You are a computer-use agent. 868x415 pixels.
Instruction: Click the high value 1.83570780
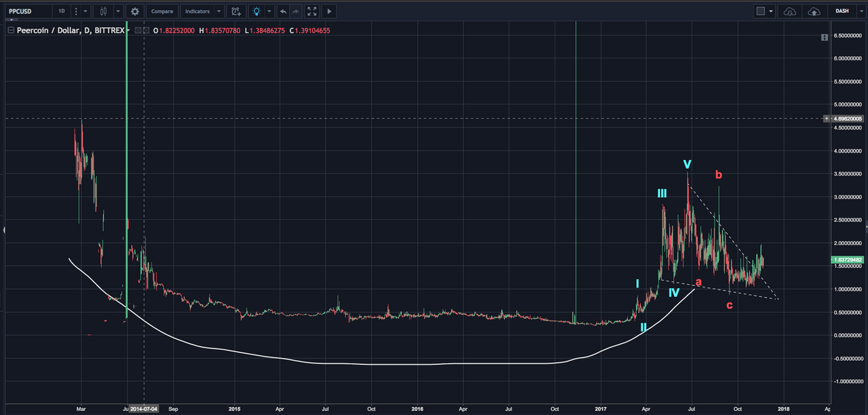[222, 31]
